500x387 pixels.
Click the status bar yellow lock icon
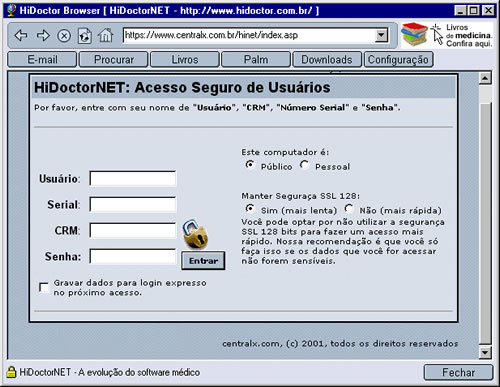[x=11, y=372]
